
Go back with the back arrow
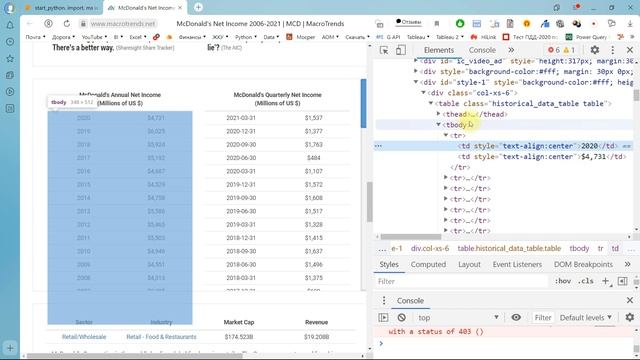click(x=29, y=24)
